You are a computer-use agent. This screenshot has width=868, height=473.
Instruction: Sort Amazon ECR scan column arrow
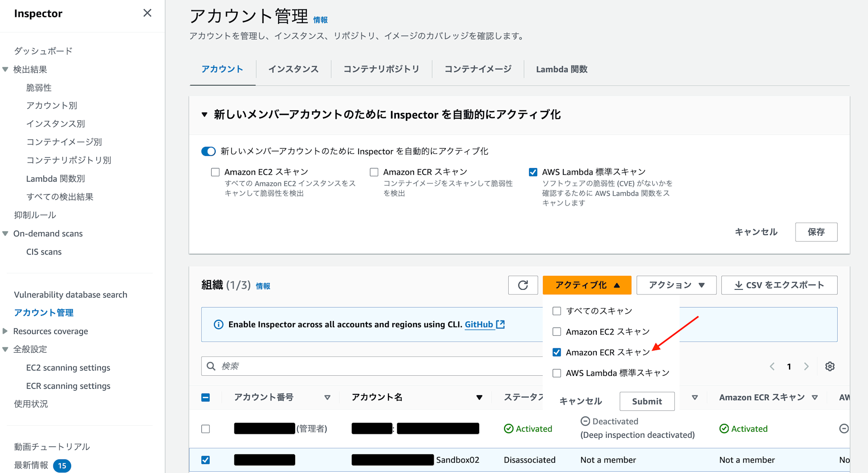point(815,397)
